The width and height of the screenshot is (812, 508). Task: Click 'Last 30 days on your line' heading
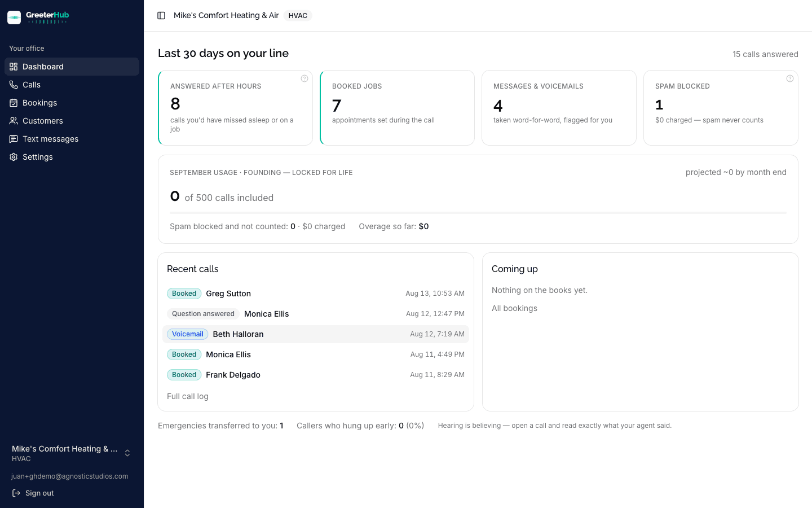tap(223, 53)
